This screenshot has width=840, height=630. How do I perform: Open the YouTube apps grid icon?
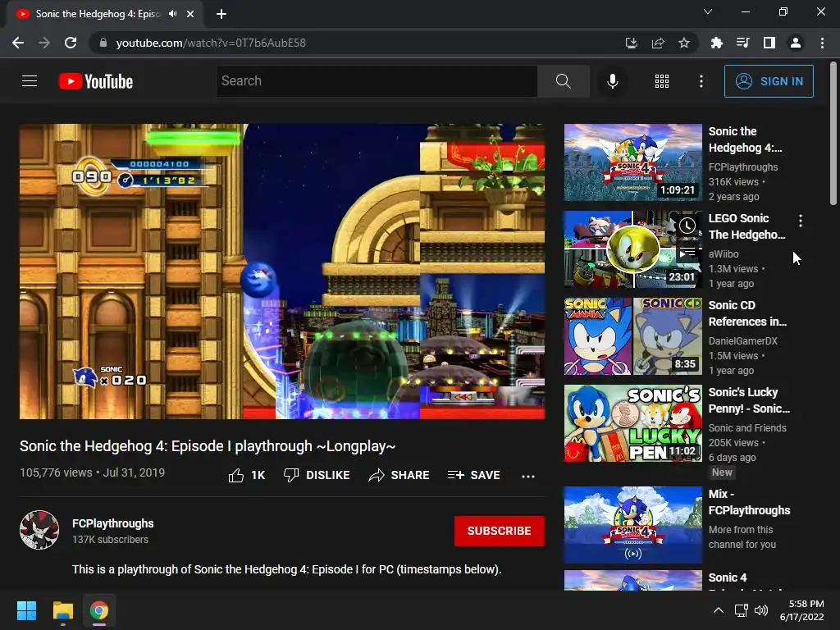pyautogui.click(x=662, y=81)
